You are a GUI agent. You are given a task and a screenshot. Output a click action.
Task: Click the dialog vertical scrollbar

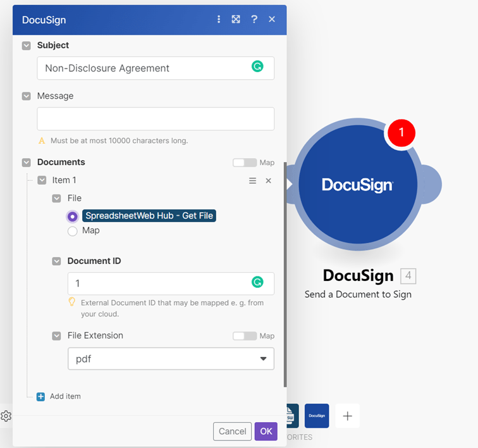coord(285,275)
